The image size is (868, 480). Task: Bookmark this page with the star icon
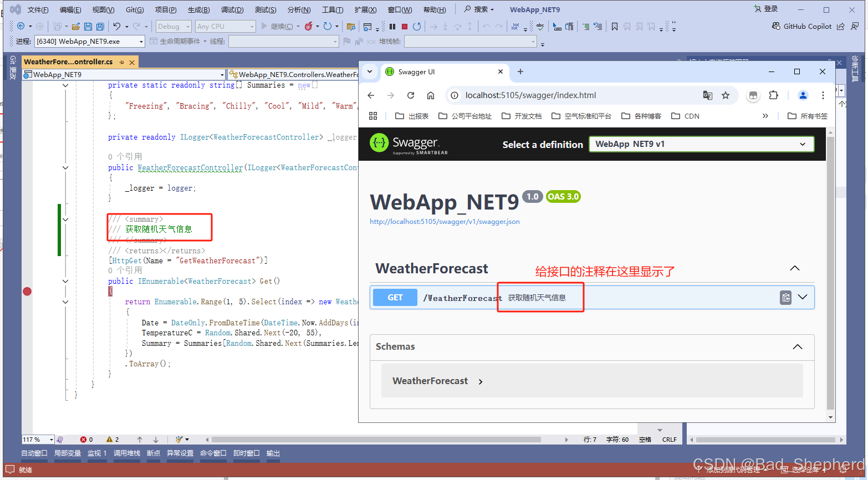[726, 95]
